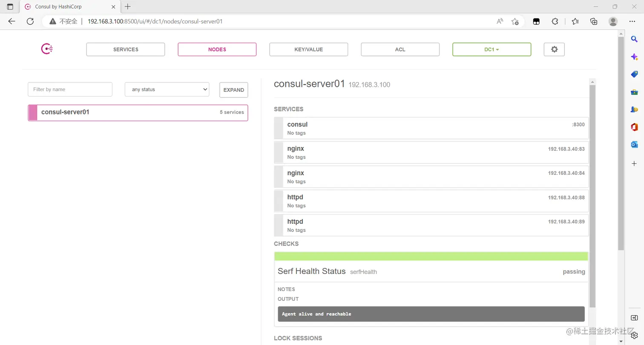Click the browser page scrollbar
Image resolution: width=644 pixels, height=345 pixels.
point(621,143)
